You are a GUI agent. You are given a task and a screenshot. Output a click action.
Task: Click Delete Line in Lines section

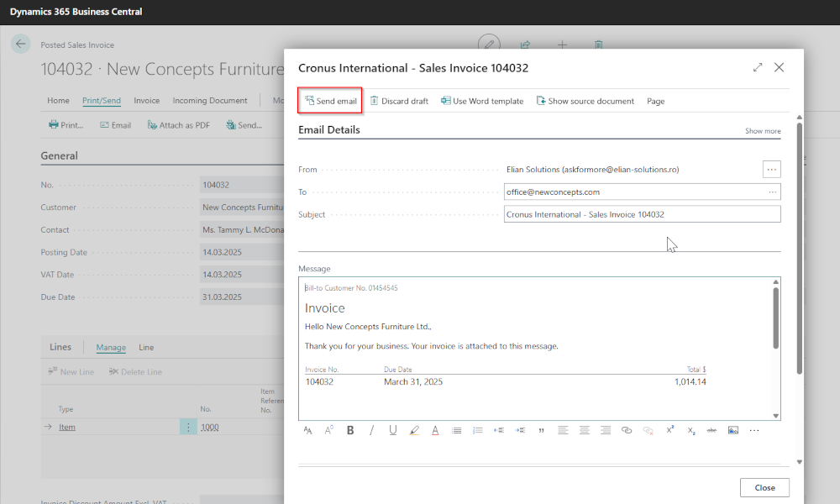[x=135, y=372]
